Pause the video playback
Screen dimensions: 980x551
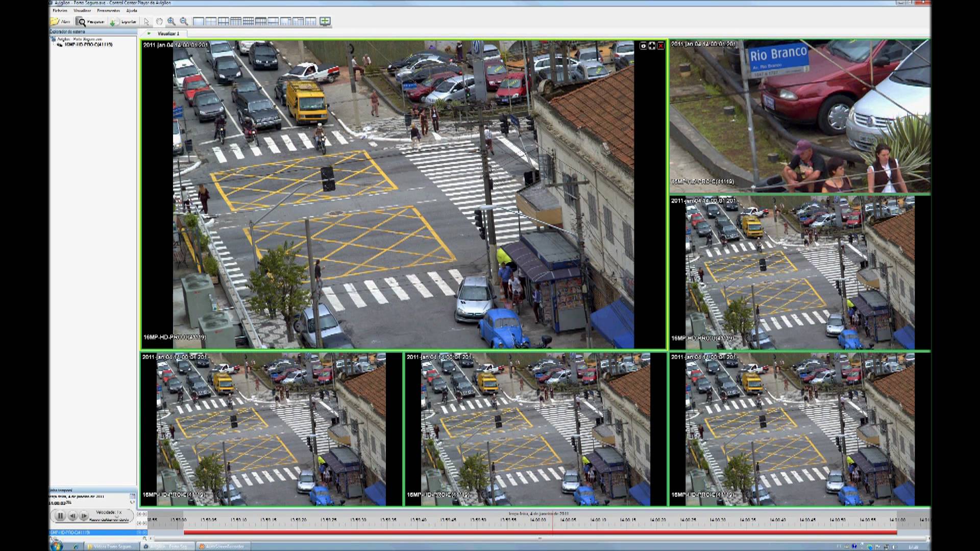[x=60, y=516]
